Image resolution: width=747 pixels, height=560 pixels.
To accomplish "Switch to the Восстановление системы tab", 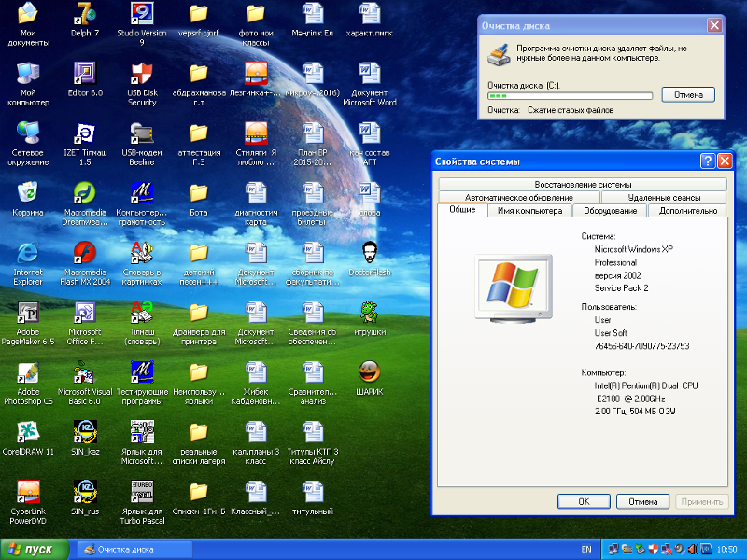I will click(583, 184).
